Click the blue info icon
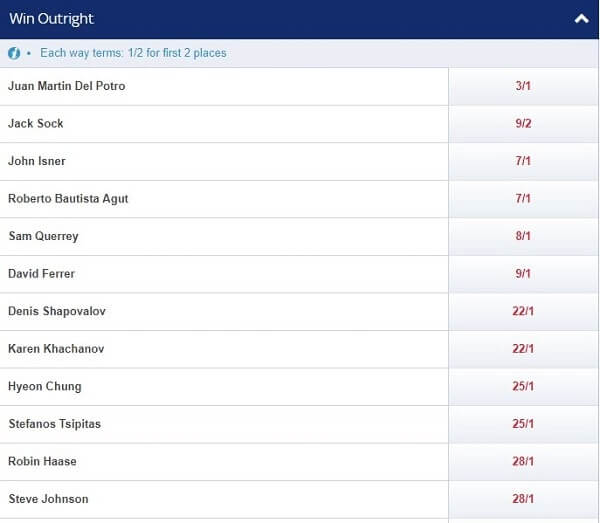600x523 pixels. [x=14, y=53]
